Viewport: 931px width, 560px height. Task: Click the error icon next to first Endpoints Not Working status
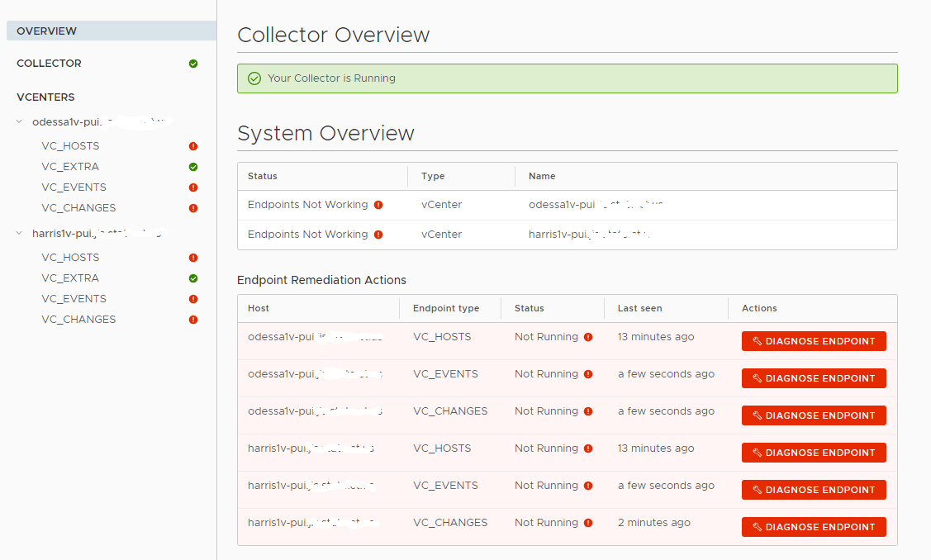[378, 204]
